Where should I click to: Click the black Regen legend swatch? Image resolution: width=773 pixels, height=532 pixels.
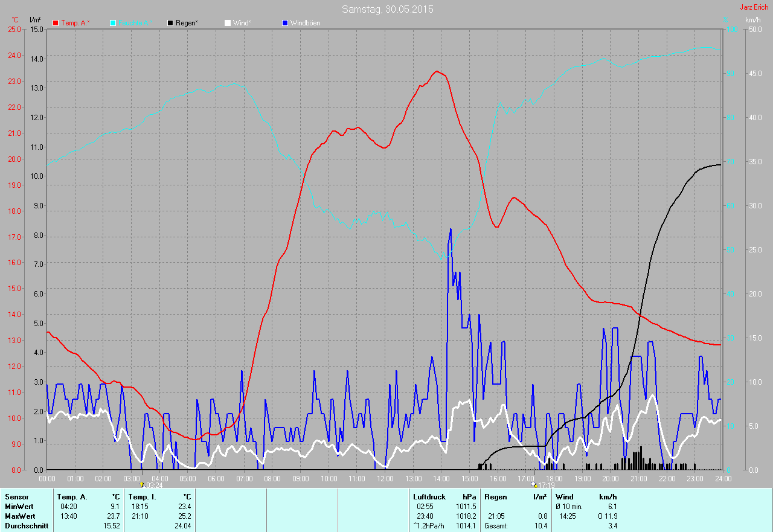170,23
